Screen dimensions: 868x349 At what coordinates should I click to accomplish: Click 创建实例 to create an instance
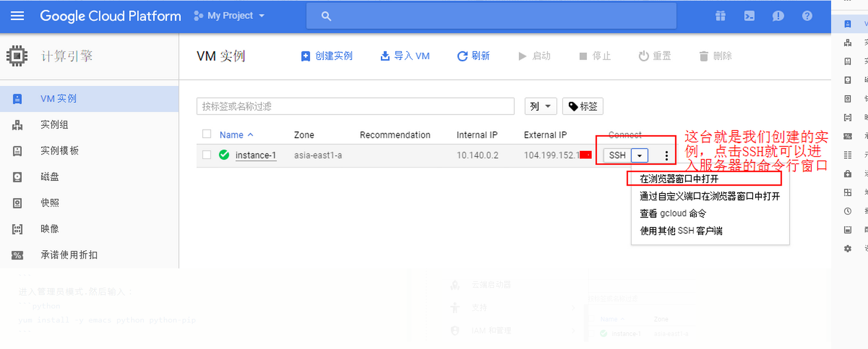[x=327, y=56]
